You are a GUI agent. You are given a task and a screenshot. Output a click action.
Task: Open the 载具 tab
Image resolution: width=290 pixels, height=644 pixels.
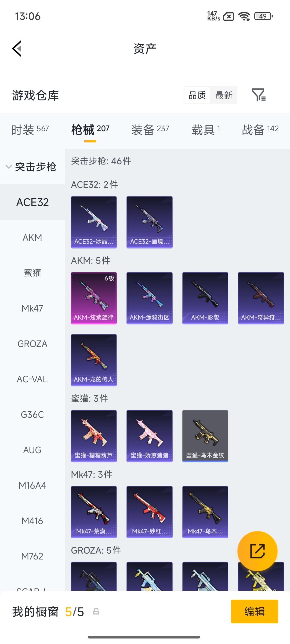206,130
